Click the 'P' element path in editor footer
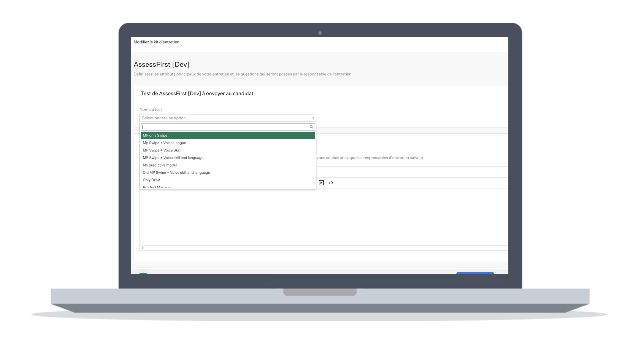 (143, 248)
